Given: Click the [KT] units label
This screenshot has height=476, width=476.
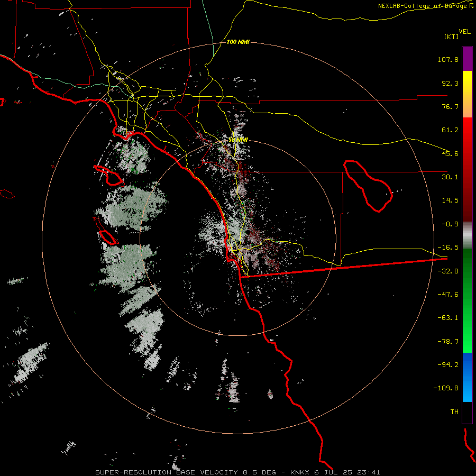Looking at the screenshot, I should 451,36.
